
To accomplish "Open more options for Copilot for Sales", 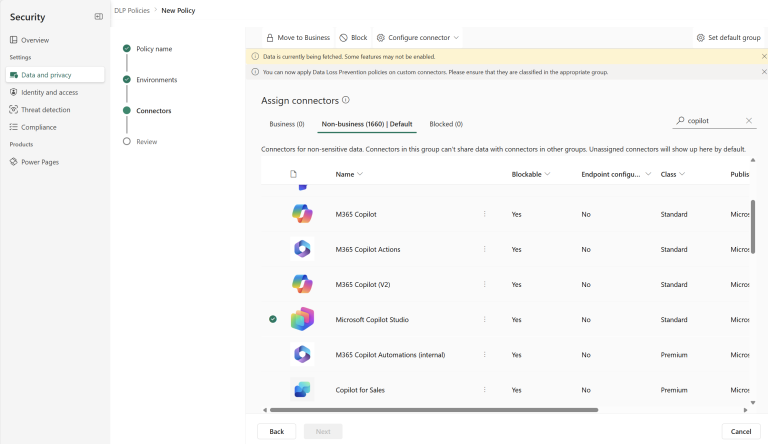I will point(484,390).
